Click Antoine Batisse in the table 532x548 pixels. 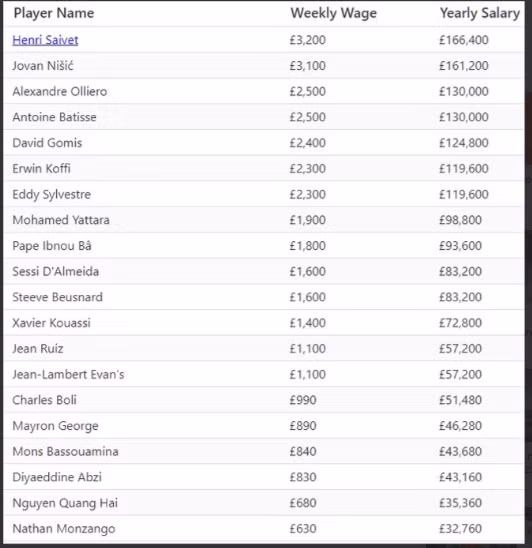[54, 117]
